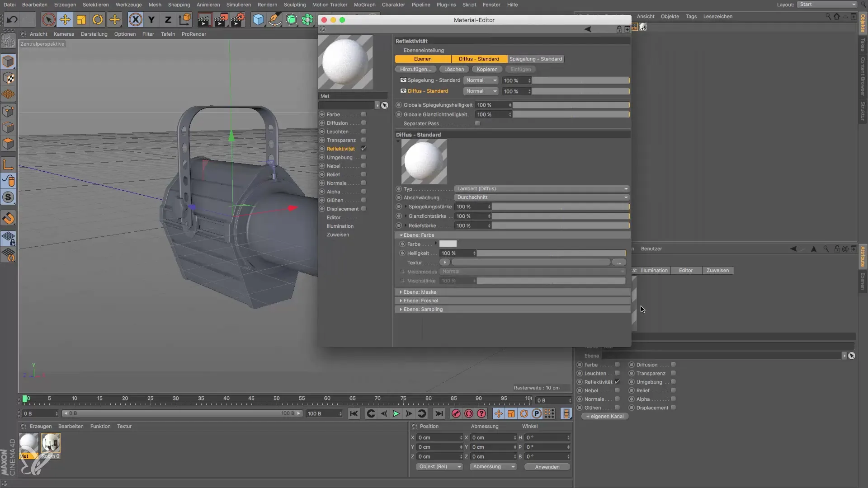The image size is (868, 488).
Task: Switch to the Ebenen tab
Action: click(423, 59)
